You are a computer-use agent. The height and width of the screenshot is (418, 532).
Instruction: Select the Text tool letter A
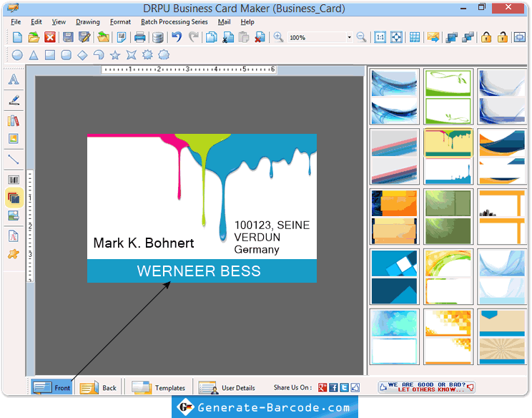click(14, 79)
